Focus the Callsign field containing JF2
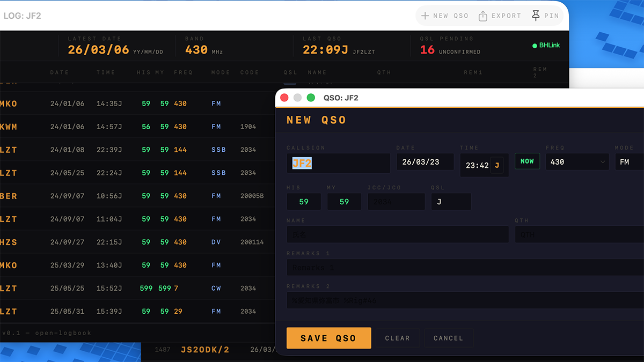 pyautogui.click(x=338, y=163)
